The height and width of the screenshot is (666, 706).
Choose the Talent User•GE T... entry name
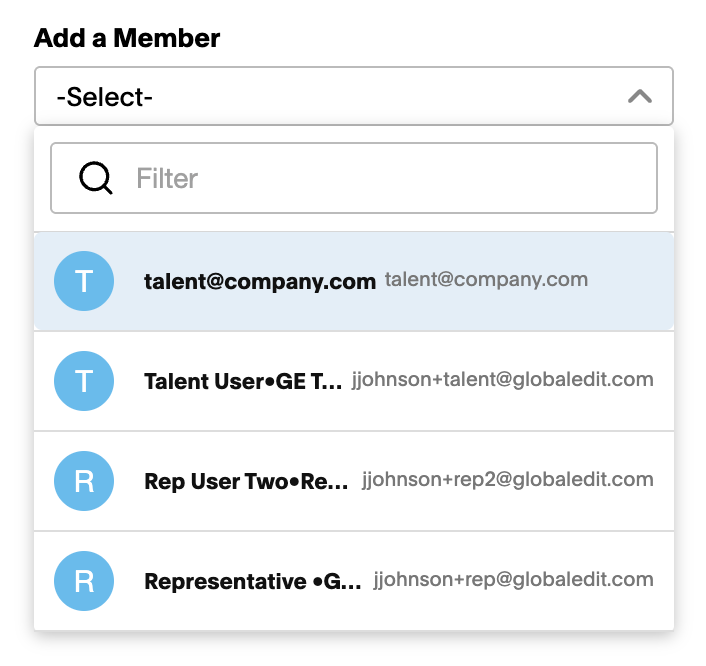tap(243, 381)
